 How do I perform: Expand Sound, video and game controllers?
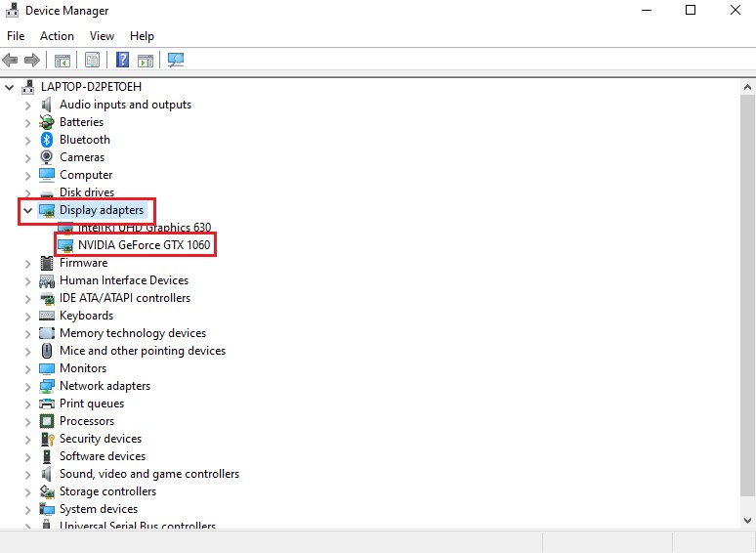pos(28,475)
